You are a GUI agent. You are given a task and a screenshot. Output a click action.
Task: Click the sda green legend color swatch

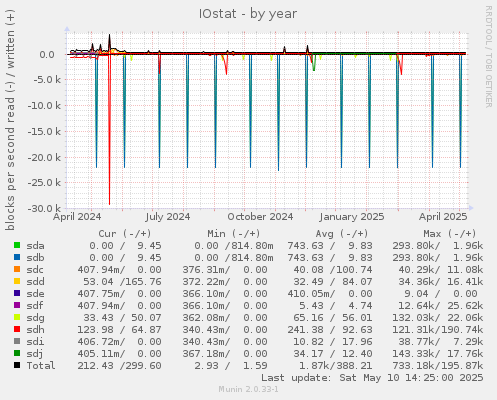[17, 245]
